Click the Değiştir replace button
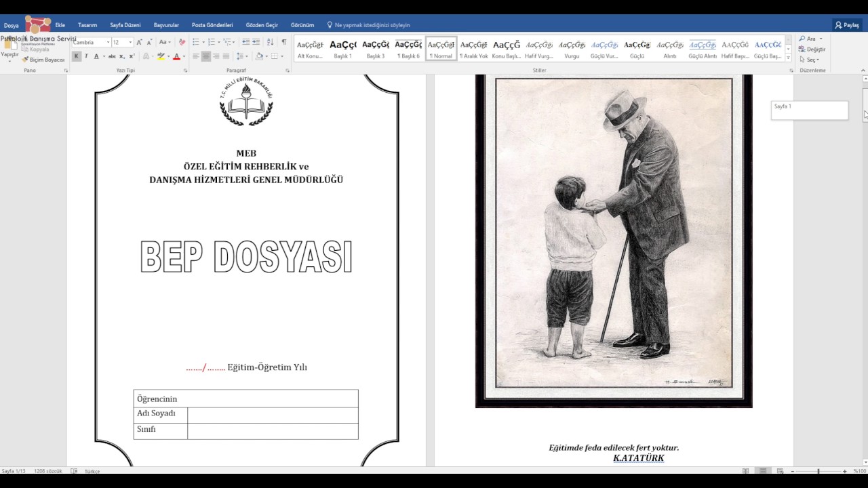 [812, 49]
